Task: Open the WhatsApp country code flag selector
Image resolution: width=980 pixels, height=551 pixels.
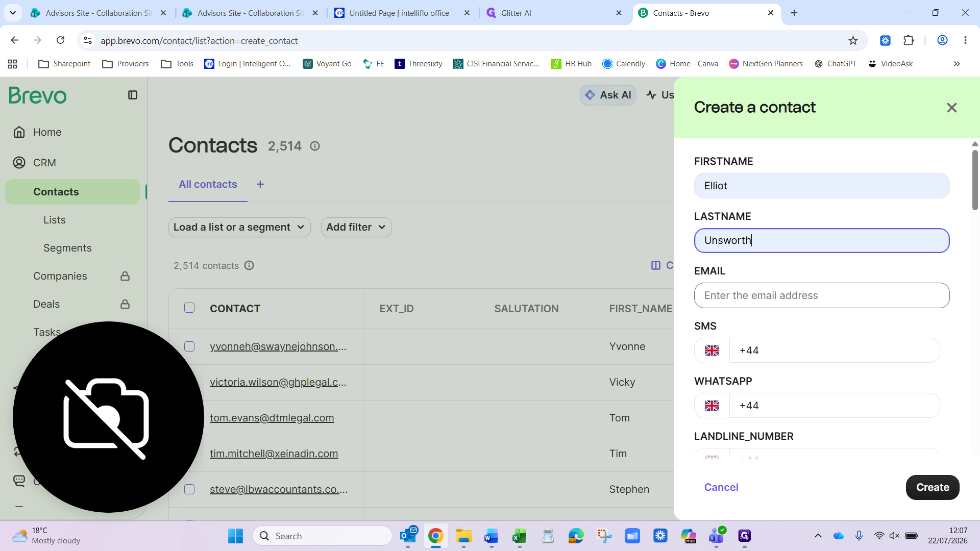Action: 712,406
